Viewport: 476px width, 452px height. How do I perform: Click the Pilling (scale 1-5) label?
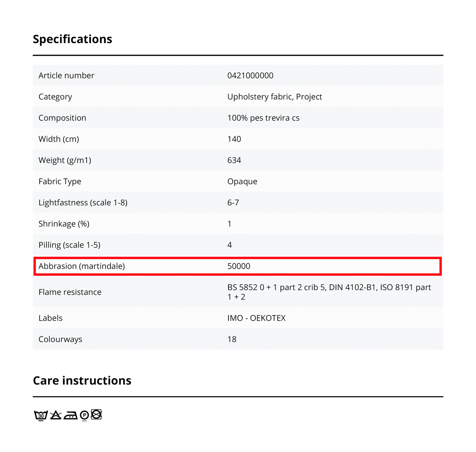(69, 245)
